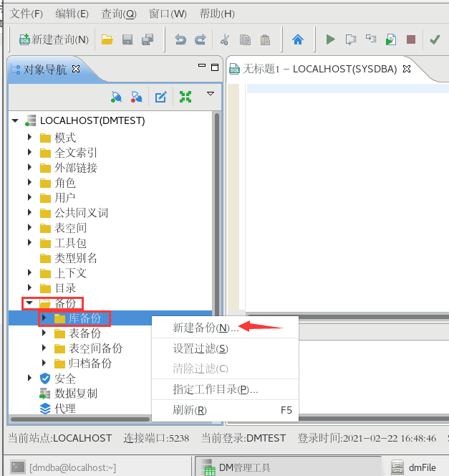Viewport: 449px width, 476px height.
Task: Expand the 用户 folder
Action: (x=29, y=197)
